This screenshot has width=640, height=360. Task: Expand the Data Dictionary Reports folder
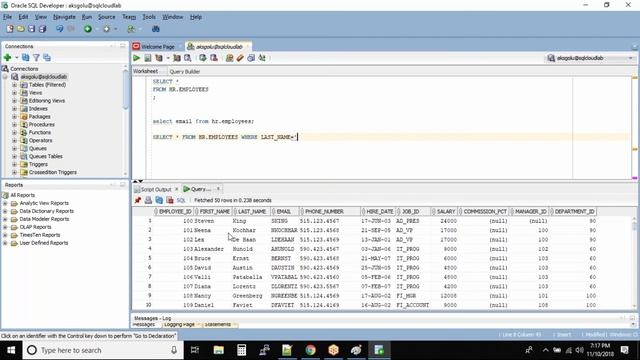click(5, 211)
